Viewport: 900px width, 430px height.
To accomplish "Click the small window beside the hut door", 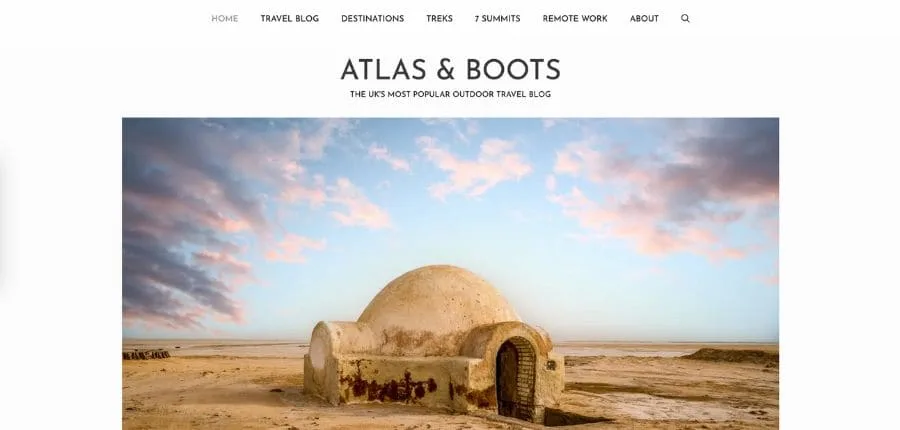I will 550,365.
